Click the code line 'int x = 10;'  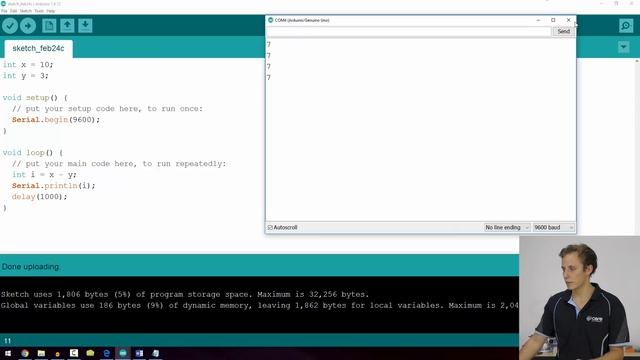(x=28, y=64)
